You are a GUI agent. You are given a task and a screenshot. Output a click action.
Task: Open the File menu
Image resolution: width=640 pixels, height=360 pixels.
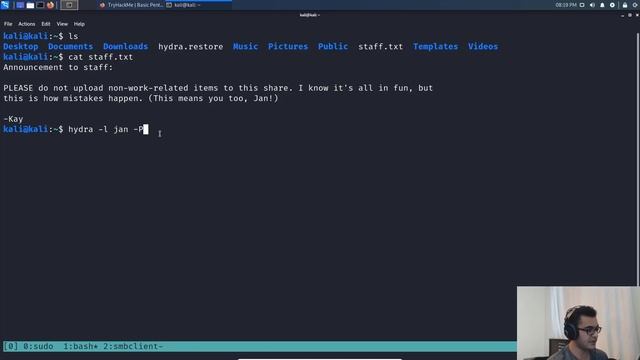pos(8,24)
